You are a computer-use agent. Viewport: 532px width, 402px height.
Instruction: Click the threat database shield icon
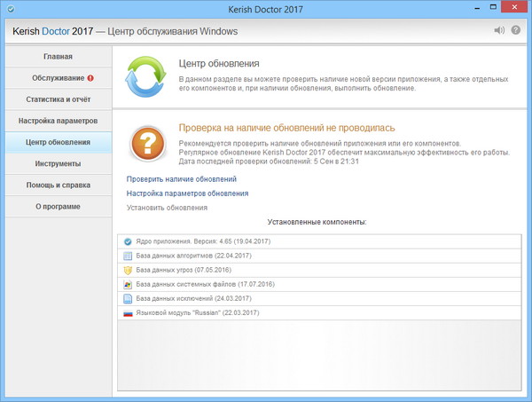[x=128, y=271]
